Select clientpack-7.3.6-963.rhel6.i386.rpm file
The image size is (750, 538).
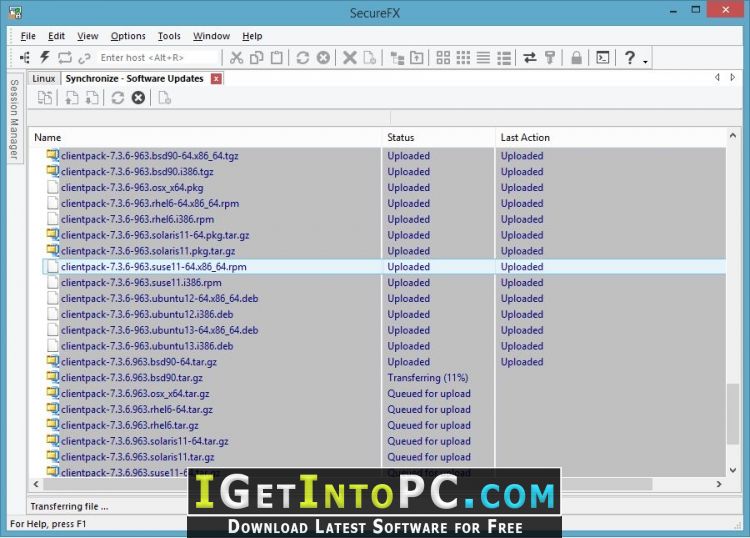137,219
